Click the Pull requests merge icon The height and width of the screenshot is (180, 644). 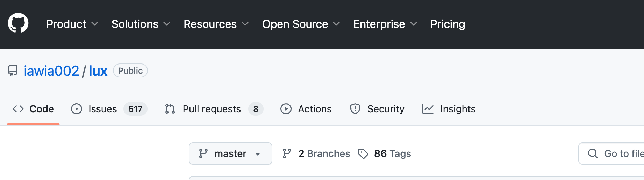coord(170,109)
